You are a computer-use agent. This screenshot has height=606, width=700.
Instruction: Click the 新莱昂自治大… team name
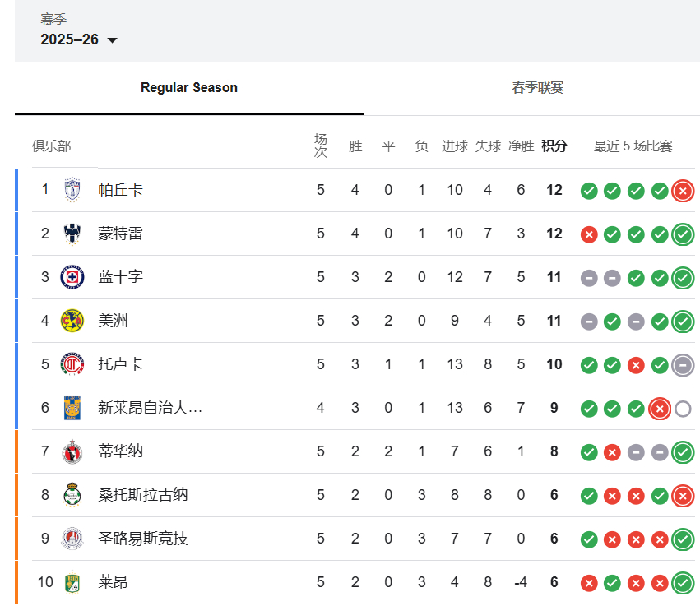pos(150,407)
